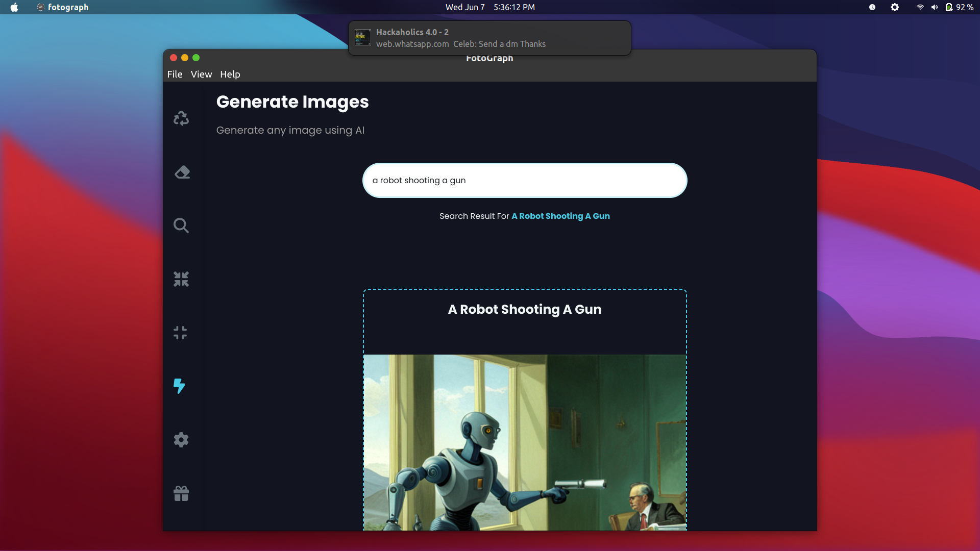Click the WhatsApp web.whatsapp.com notification

[x=489, y=38]
